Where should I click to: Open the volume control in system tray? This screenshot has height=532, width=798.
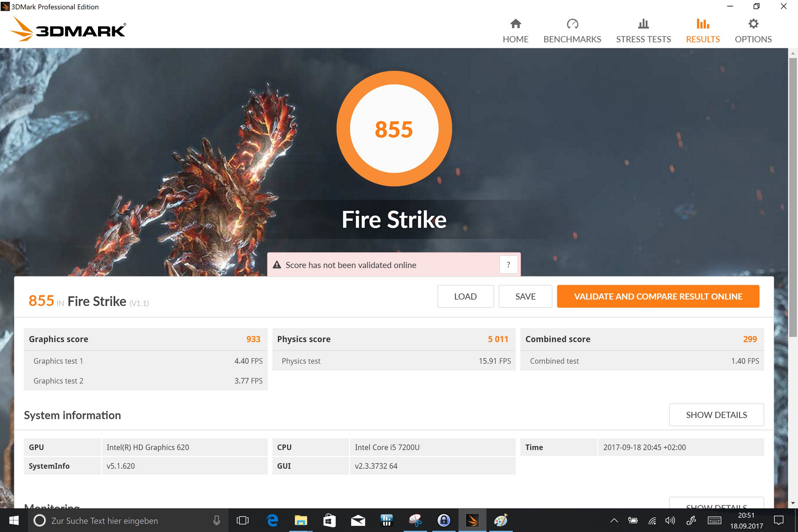click(x=670, y=520)
